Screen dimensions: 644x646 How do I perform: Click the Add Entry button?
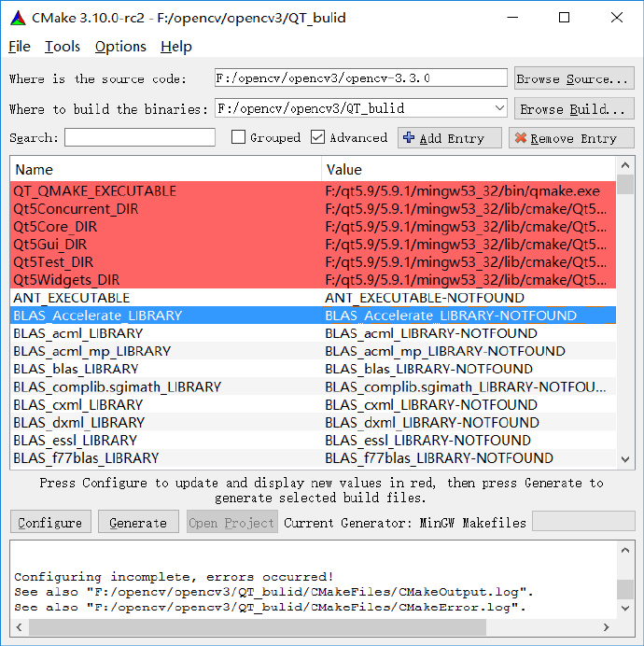450,137
